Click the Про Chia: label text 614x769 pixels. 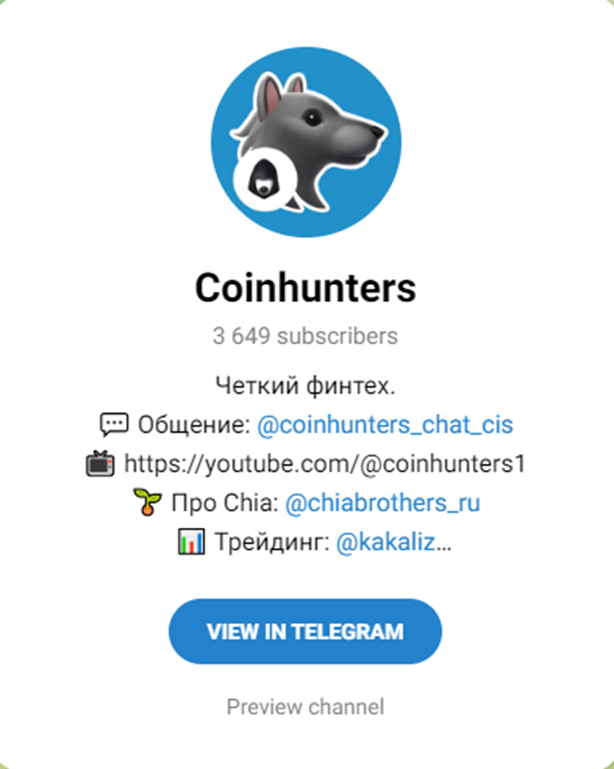(225, 503)
